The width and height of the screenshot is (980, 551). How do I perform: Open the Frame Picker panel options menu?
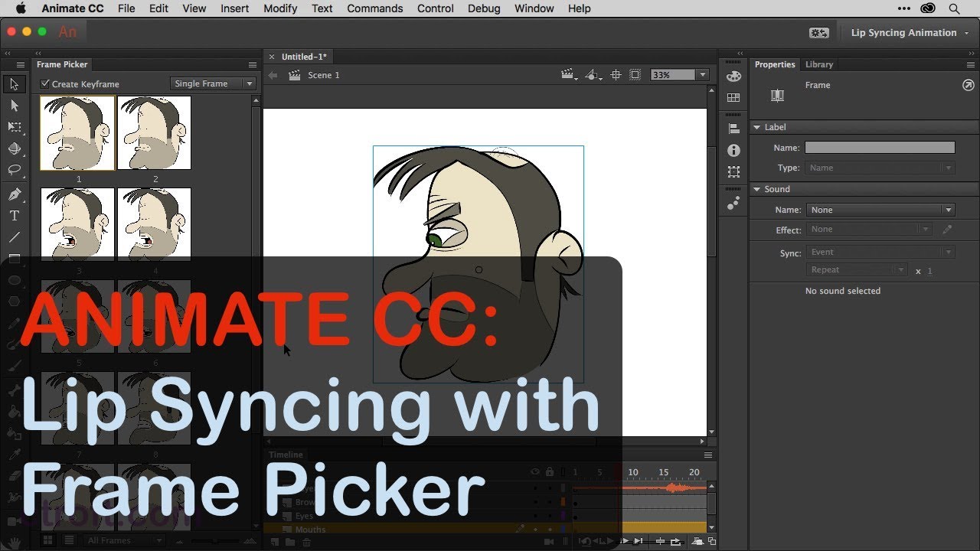[253, 65]
